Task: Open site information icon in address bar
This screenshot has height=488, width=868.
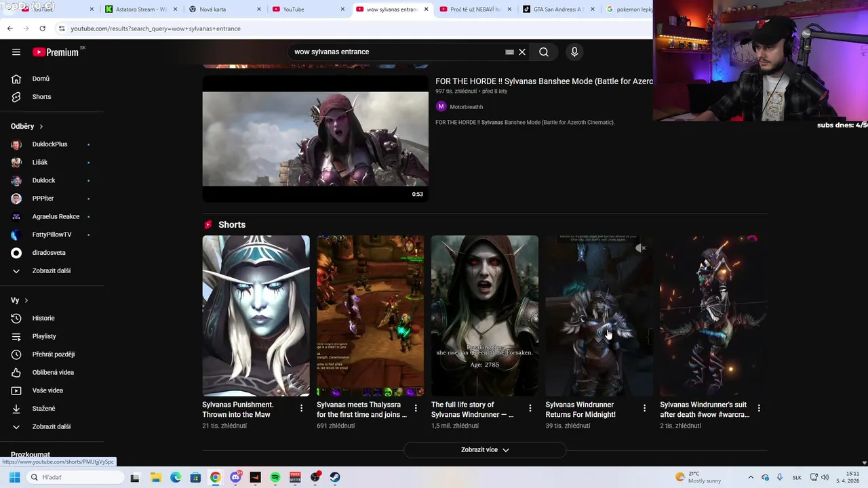Action: 62,28
